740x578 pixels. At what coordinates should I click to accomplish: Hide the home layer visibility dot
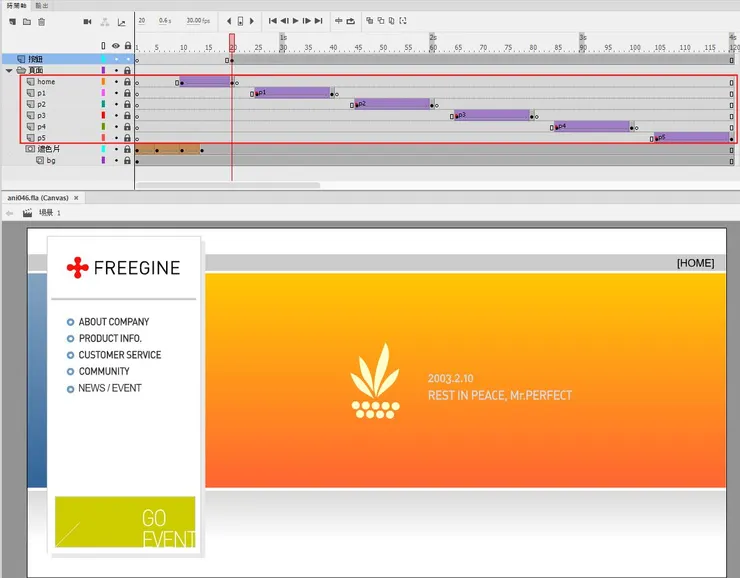tap(116, 82)
